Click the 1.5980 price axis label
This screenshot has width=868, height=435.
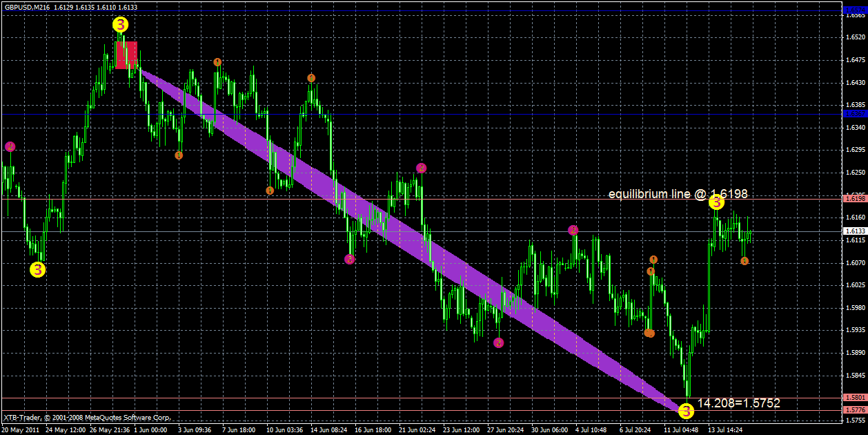(x=856, y=308)
